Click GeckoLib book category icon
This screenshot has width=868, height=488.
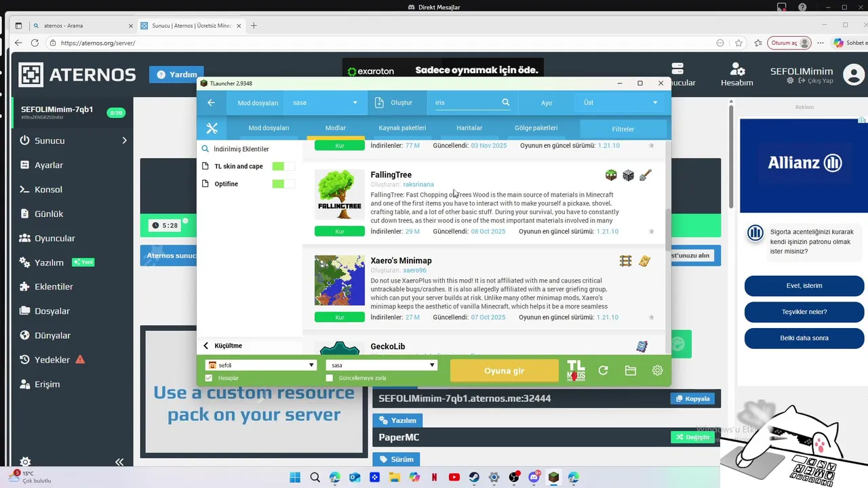point(642,347)
